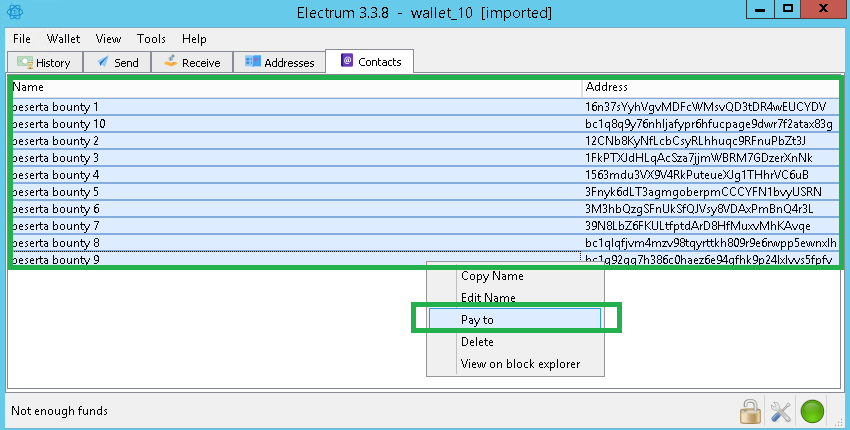The image size is (850, 430).
Task: Click address starting with 39N8LbZ6FK
Action: (698, 226)
